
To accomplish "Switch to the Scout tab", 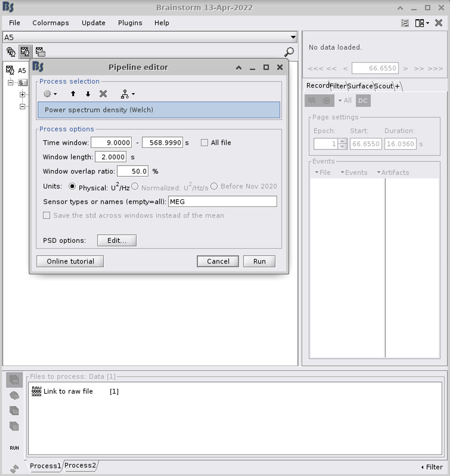I will (384, 86).
